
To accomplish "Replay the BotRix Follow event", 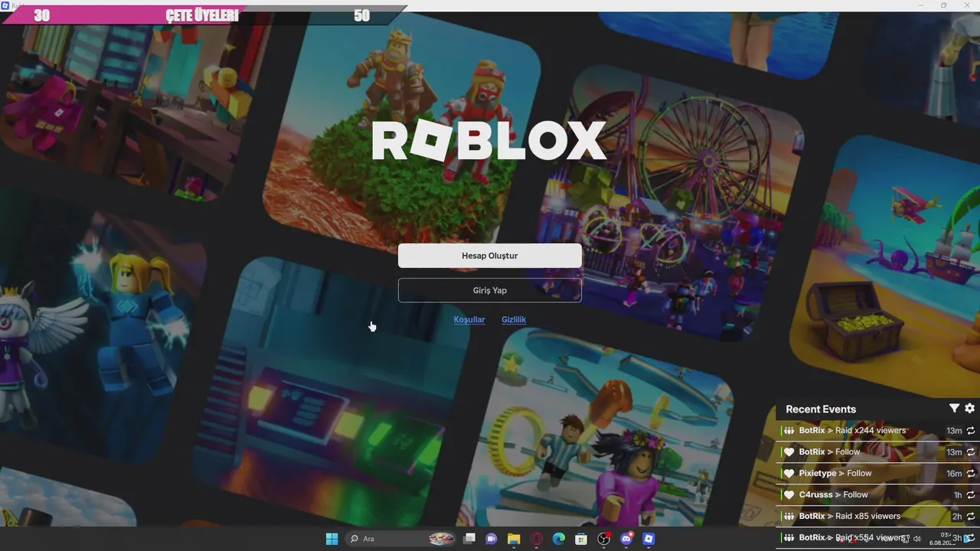I will click(971, 452).
